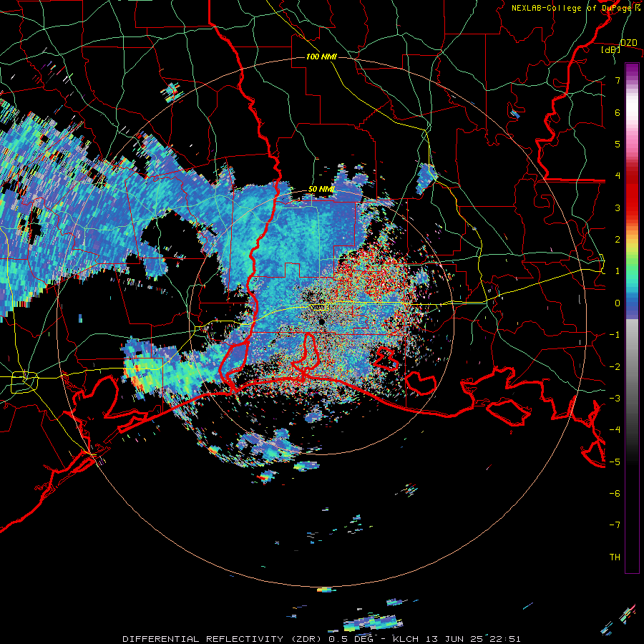644x644 pixels.
Task: Click the "[dB]" unit label
Action: 611,49
